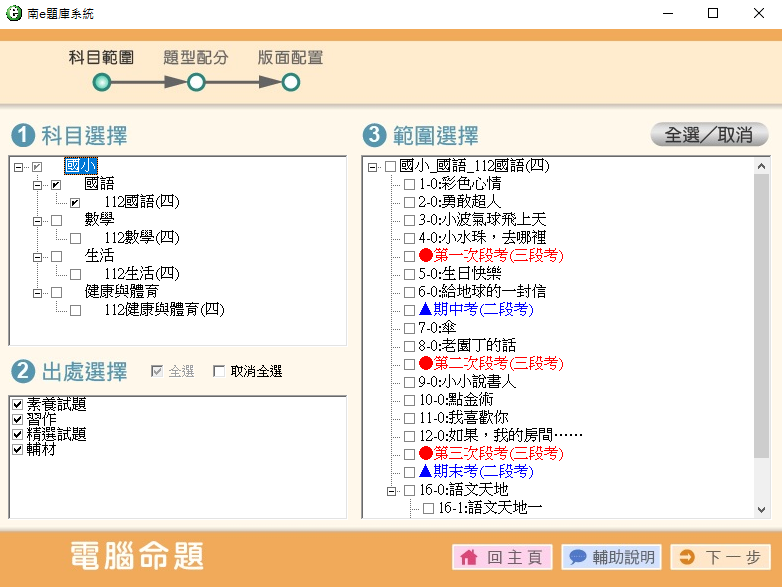
Task: Click the red circle icon of 第一次段考
Action: click(425, 255)
